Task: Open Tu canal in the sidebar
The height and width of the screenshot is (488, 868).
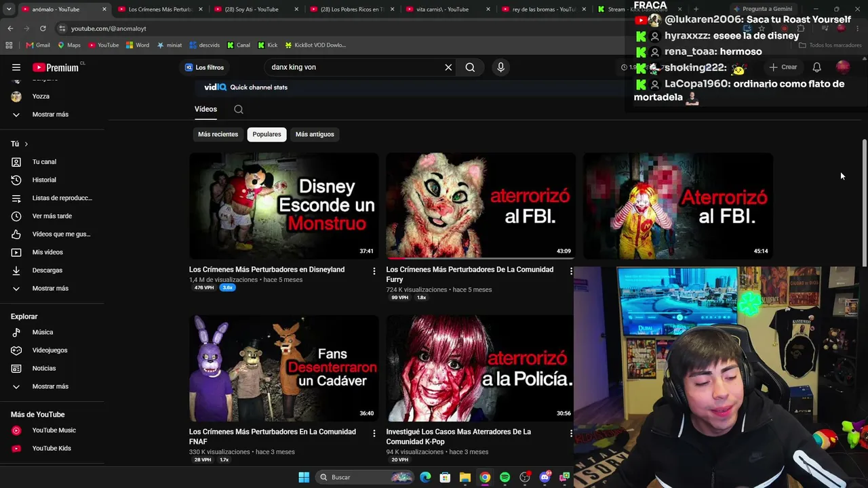Action: (x=44, y=162)
